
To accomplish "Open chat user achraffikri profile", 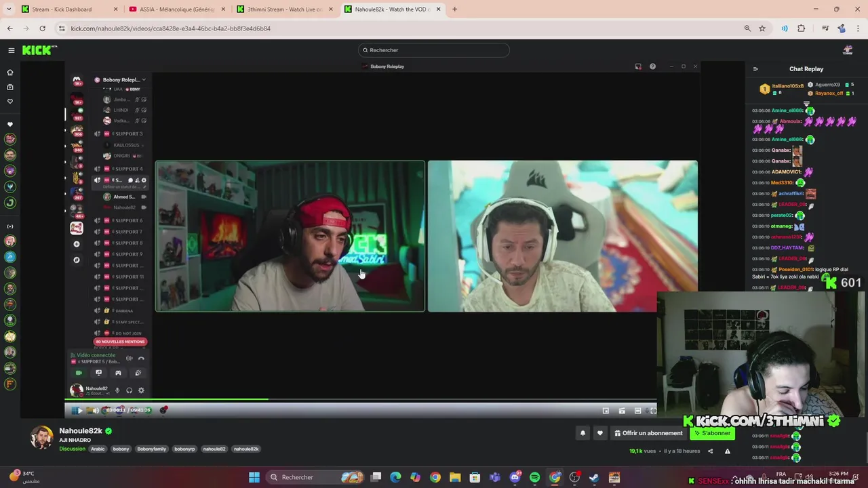I will [790, 194].
